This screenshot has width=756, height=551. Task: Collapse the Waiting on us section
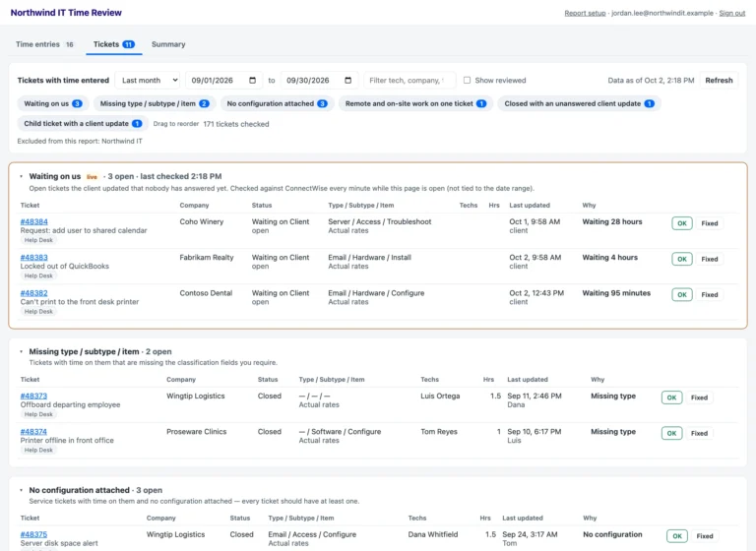coord(22,176)
